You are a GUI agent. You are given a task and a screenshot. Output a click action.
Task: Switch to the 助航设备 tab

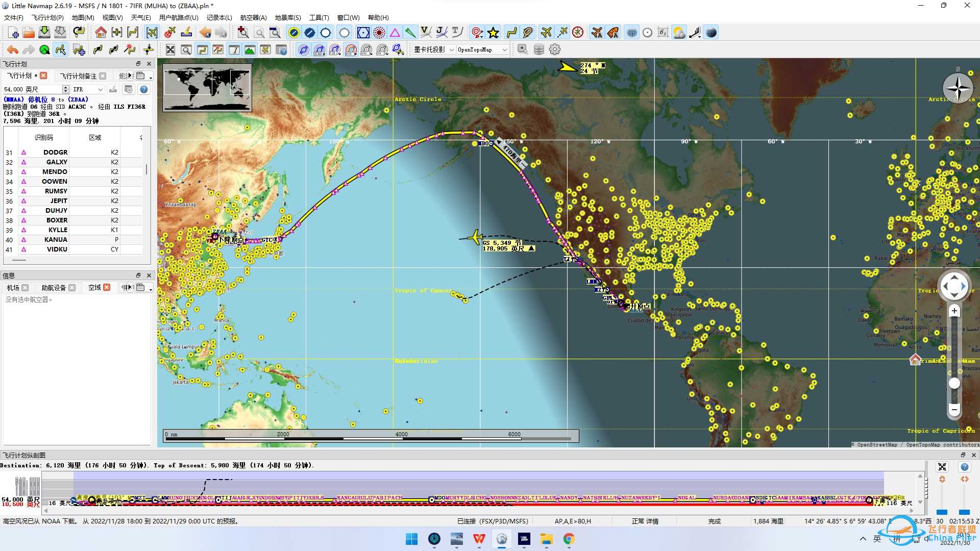tap(54, 288)
